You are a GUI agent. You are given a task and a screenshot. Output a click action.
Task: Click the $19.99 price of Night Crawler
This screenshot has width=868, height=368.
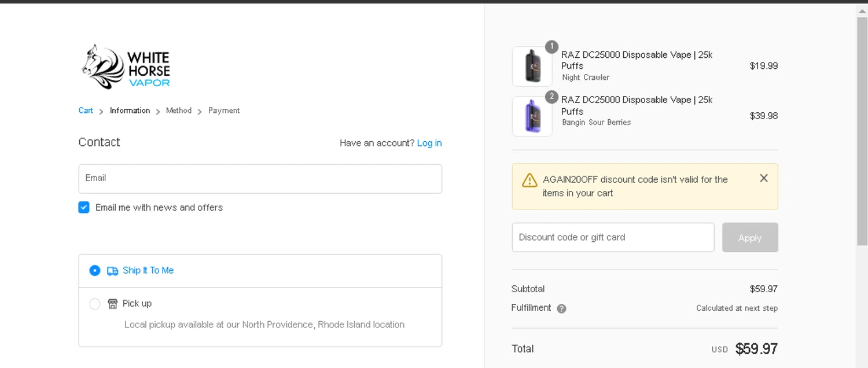(764, 66)
